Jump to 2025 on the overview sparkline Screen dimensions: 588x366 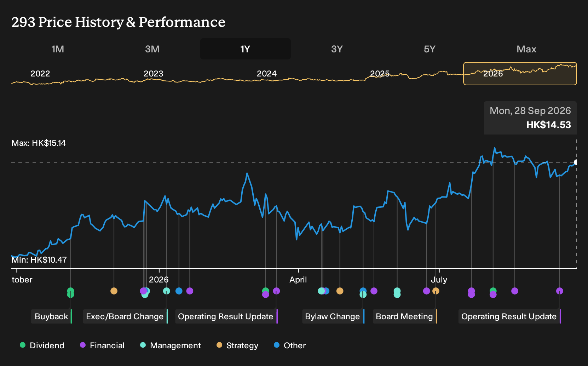[x=380, y=74]
